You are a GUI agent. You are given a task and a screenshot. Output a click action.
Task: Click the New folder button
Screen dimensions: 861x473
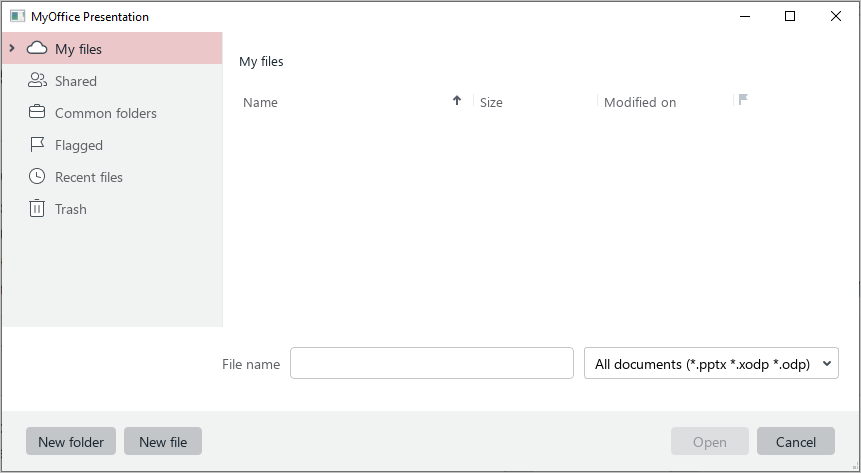71,441
